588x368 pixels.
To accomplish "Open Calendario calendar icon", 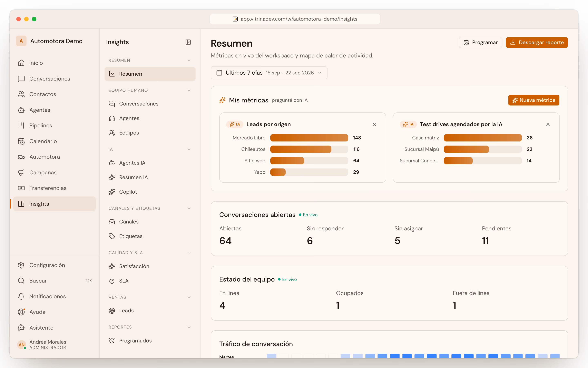I will [21, 141].
